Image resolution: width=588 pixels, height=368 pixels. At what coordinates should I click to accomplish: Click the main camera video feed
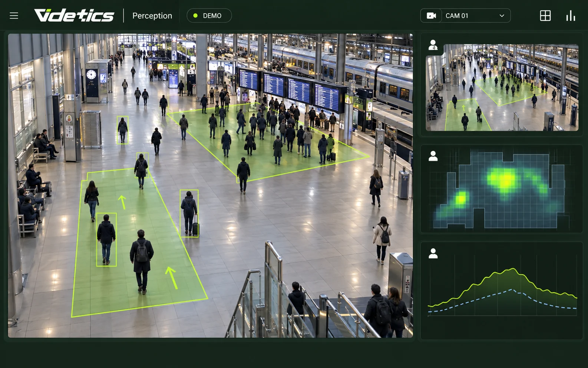210,185
